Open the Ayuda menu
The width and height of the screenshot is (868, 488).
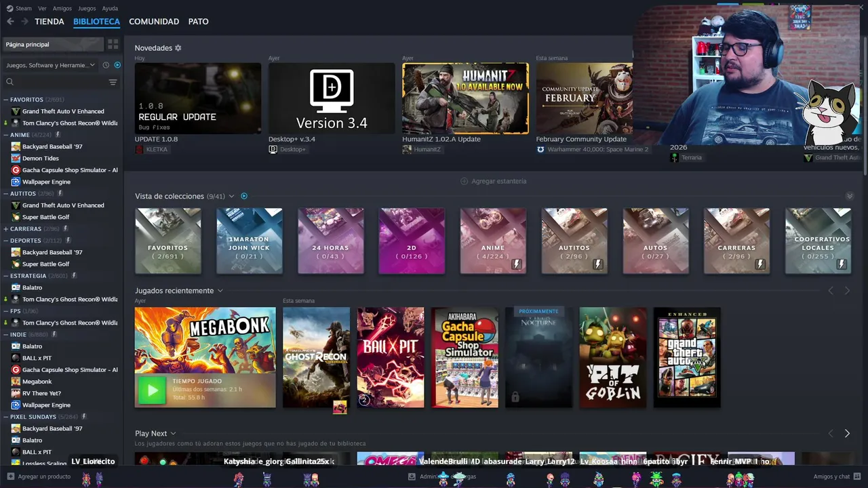pos(110,8)
